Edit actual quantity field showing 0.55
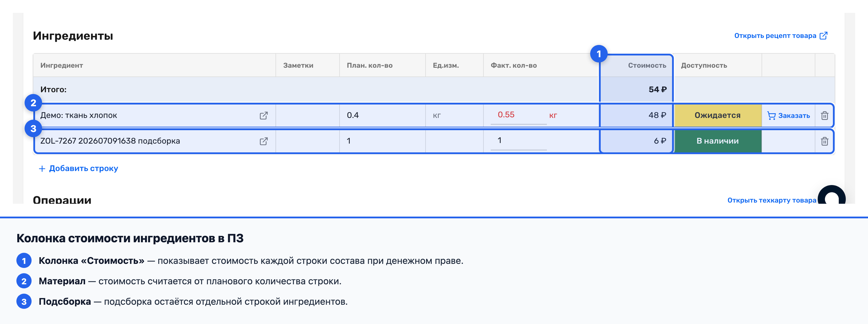 (518, 115)
